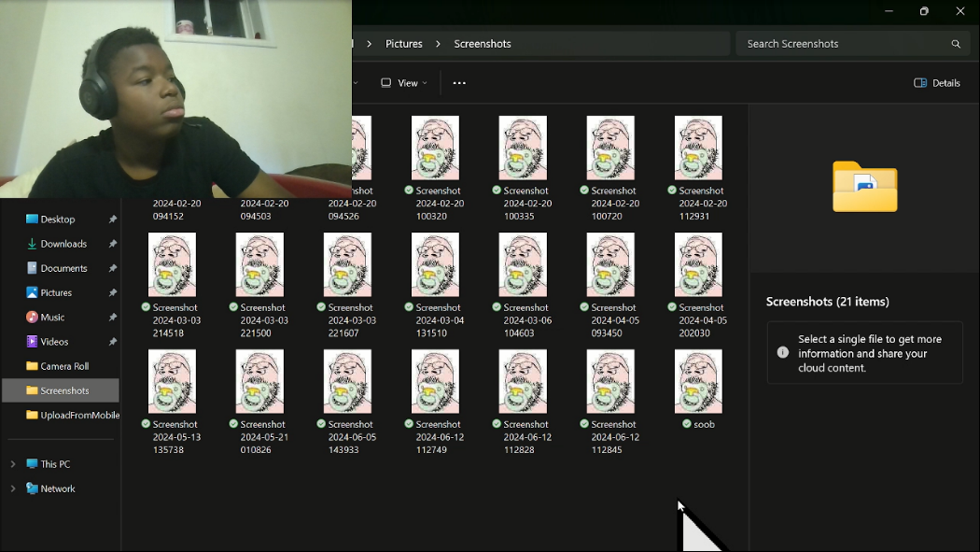The image size is (980, 552).
Task: Click Pictures in the breadcrumb path
Action: [404, 44]
